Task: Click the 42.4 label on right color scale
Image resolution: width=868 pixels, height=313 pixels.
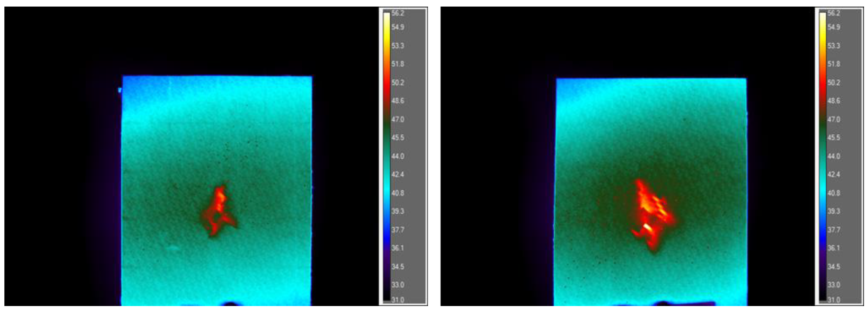Action: pos(834,174)
